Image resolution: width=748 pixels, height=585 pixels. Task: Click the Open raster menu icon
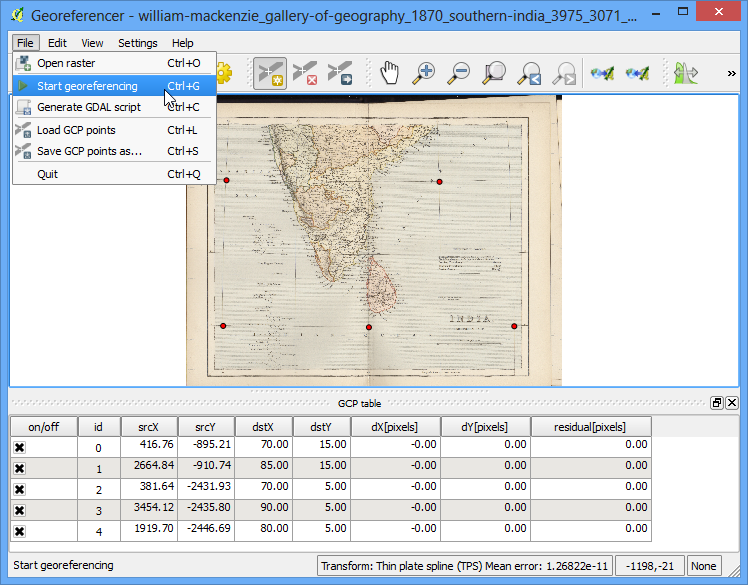23,63
